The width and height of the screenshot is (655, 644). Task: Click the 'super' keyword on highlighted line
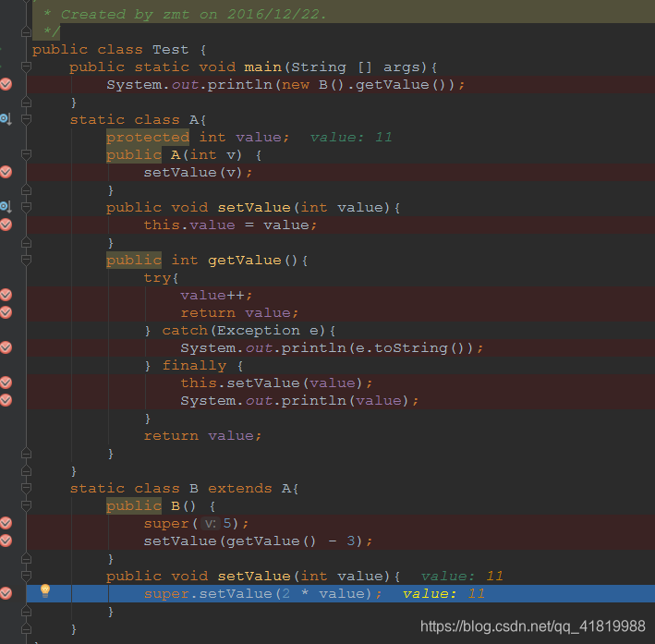[166, 594]
